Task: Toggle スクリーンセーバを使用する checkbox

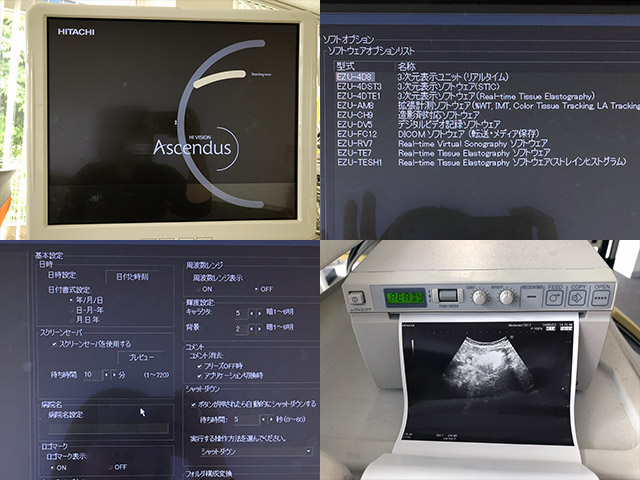Action: 54,344
